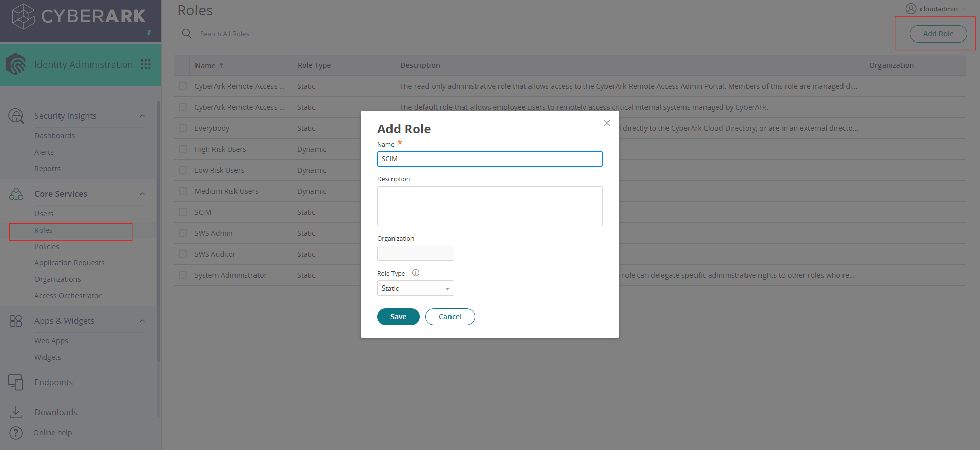The height and width of the screenshot is (450, 980).
Task: Click the app launcher grid icon
Action: pyautogui.click(x=146, y=64)
